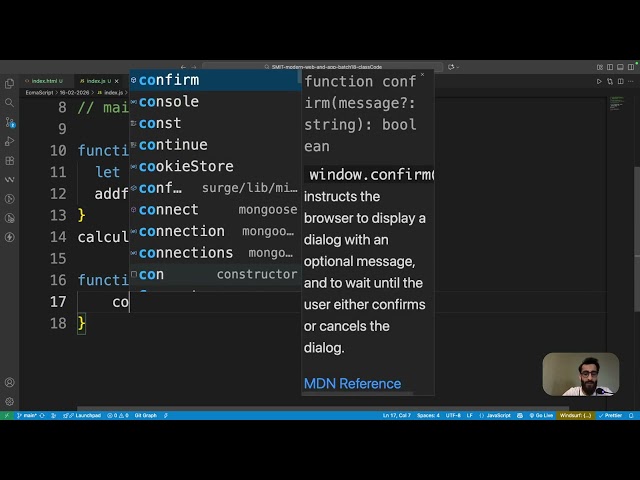This screenshot has height=480, width=640.
Task: Select cookieStore suggestion
Action: (x=215, y=167)
